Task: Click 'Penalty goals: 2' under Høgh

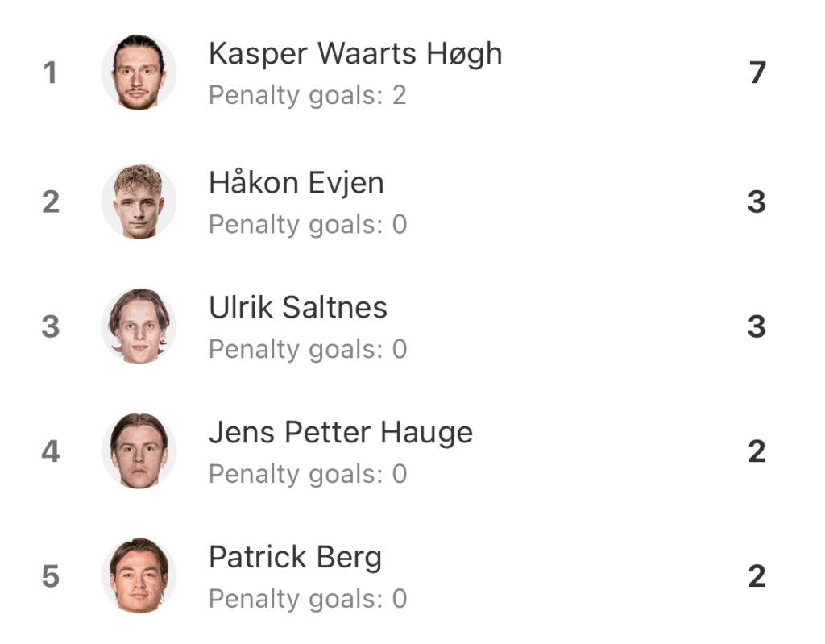Action: 307,96
